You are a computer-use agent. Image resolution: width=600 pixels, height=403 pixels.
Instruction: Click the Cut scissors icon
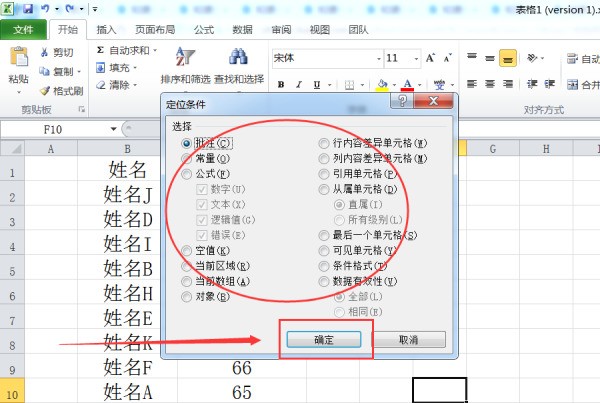44,52
